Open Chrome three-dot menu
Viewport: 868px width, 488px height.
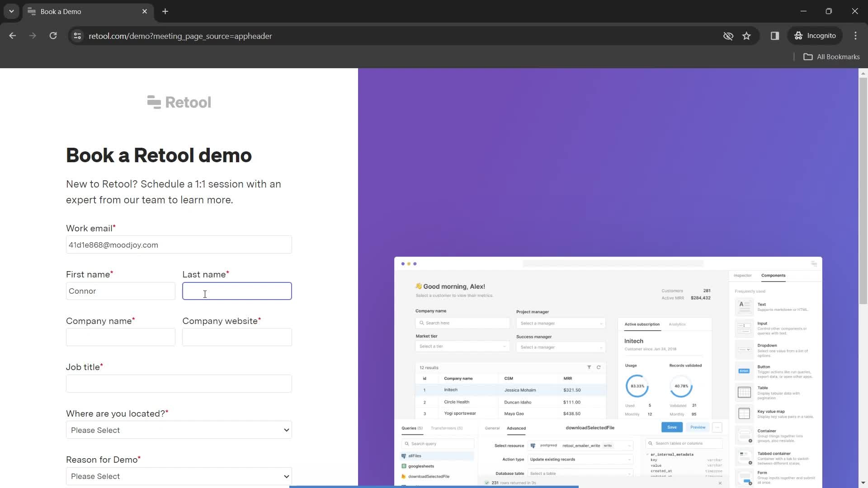point(855,36)
